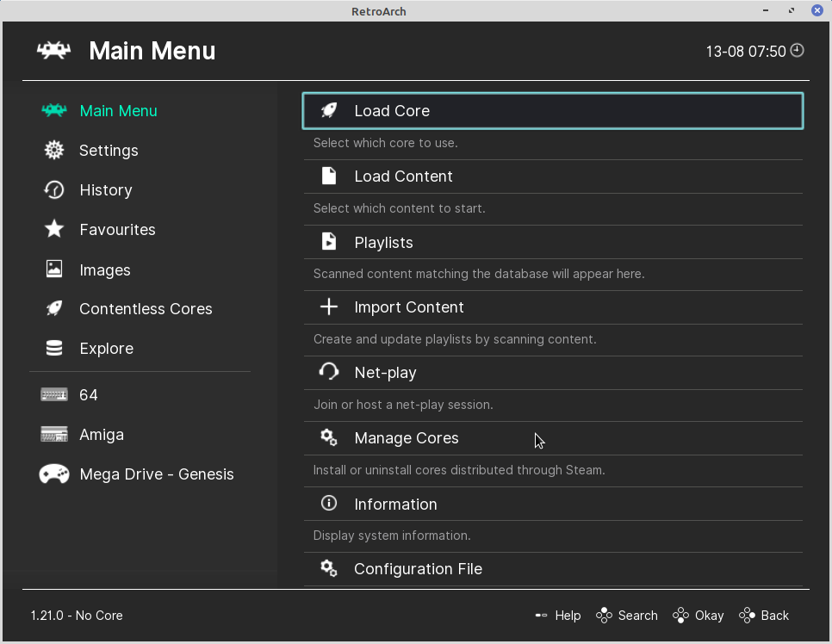Maximize the RetroArch window
The image size is (832, 644).
click(x=792, y=10)
